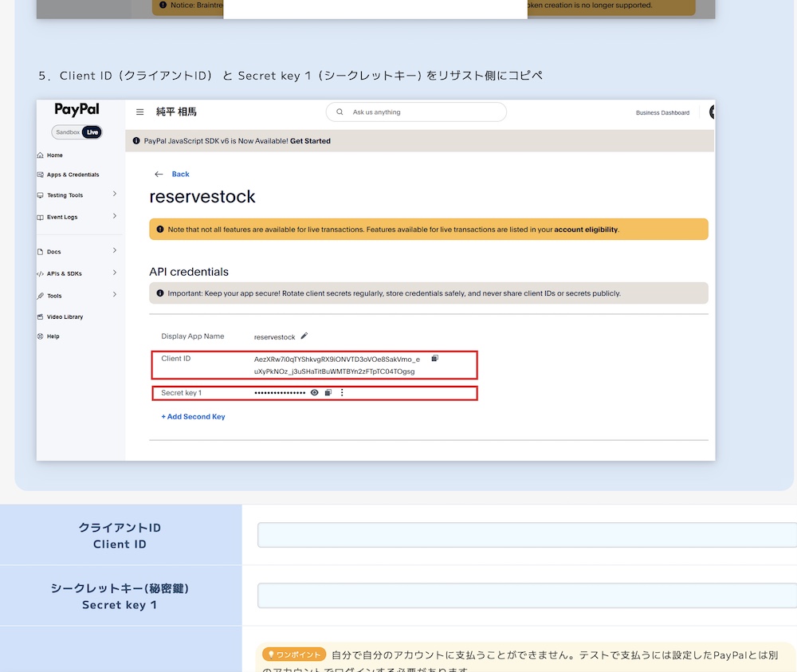Click the + Add Second Key link
Screen dimensions: 797x672
193,417
